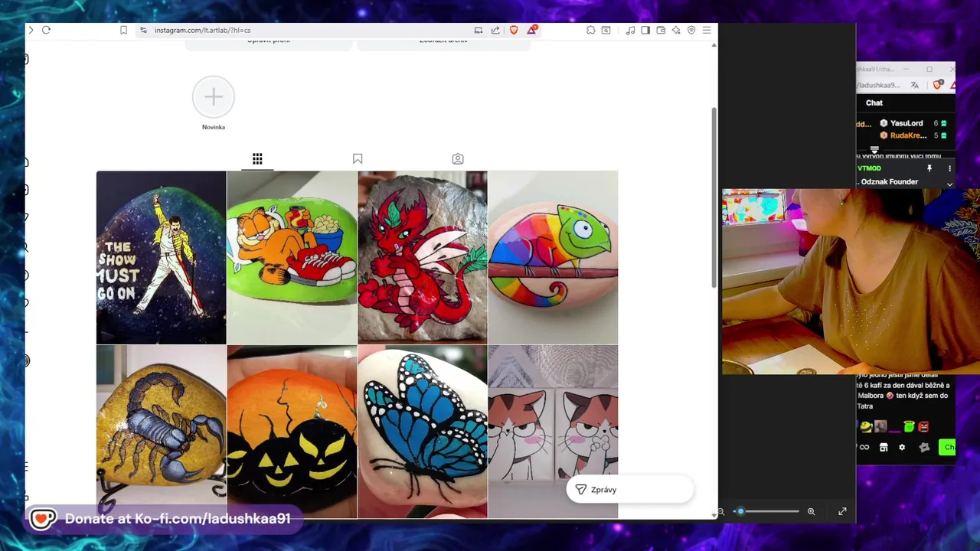Viewport: 980px width, 551px height.
Task: Share this page using the address bar share icon
Action: pos(495,30)
